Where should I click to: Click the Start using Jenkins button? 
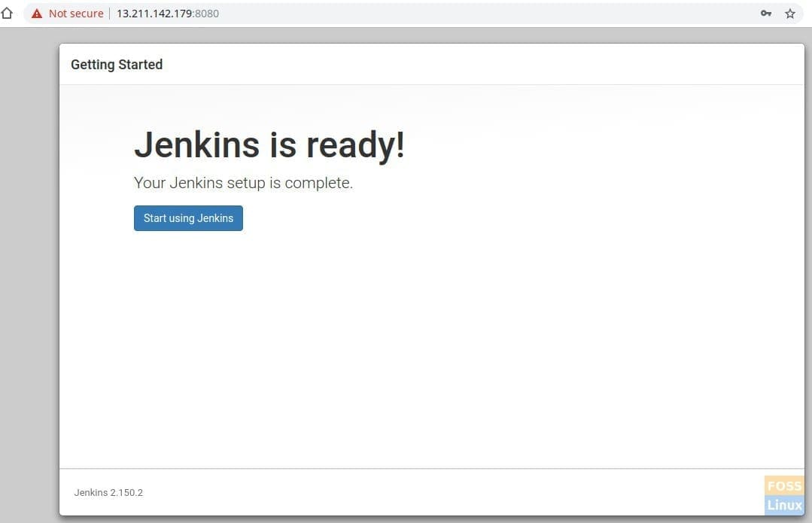click(x=188, y=218)
